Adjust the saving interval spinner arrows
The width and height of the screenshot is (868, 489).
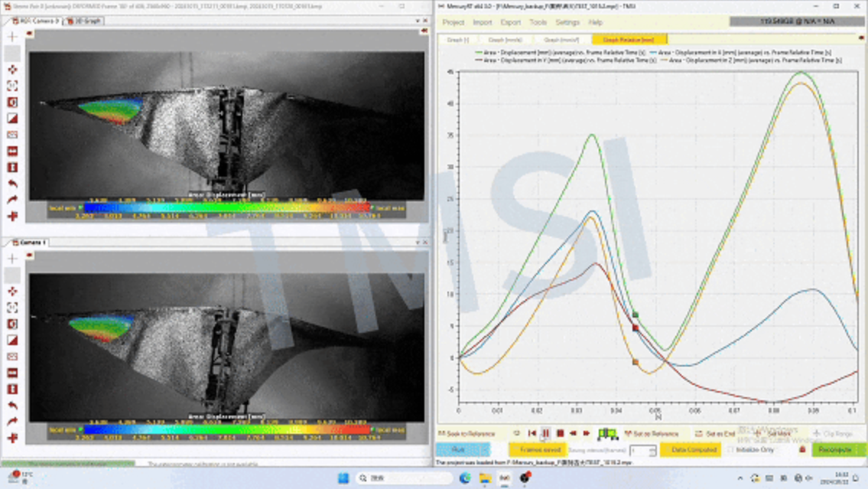point(652,451)
